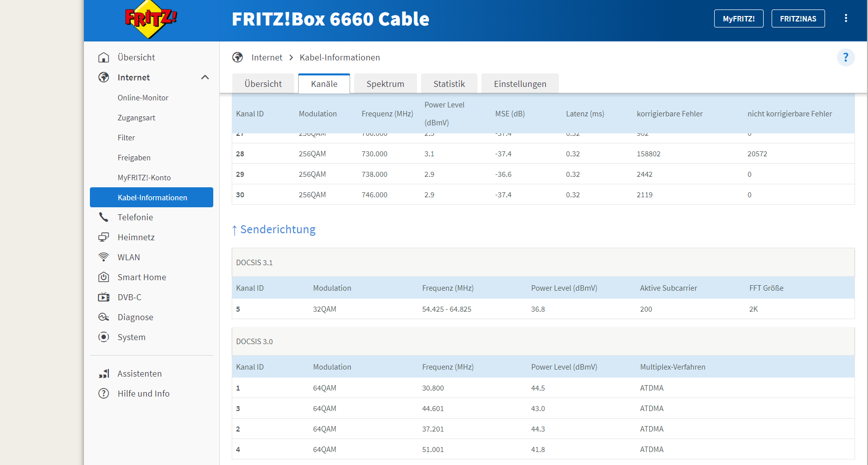Screen dimensions: 868x465
Task: Open the help question mark icon
Action: click(x=846, y=57)
